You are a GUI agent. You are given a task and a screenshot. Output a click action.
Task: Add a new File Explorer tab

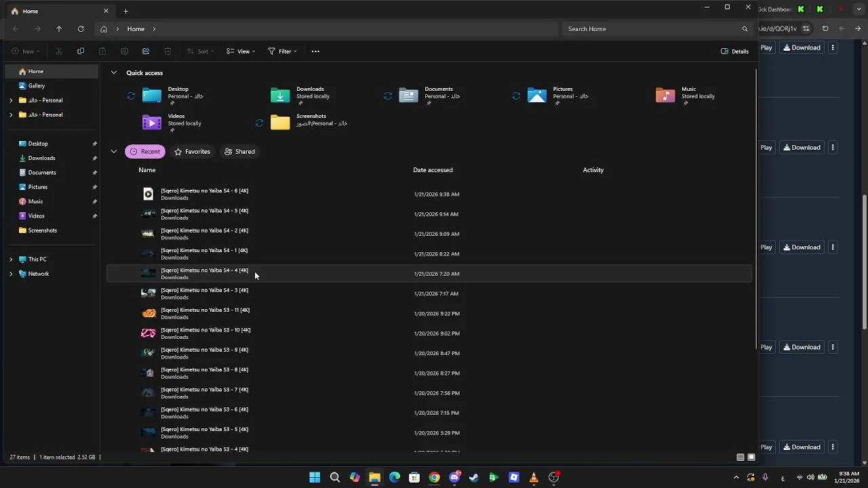(125, 11)
